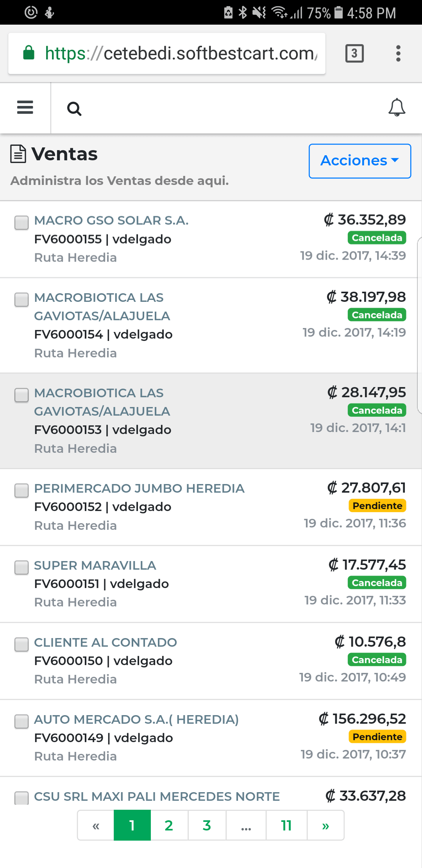
Task: Select the PERIMERCADO JUMBO HEREDIA checkbox
Action: (x=21, y=490)
